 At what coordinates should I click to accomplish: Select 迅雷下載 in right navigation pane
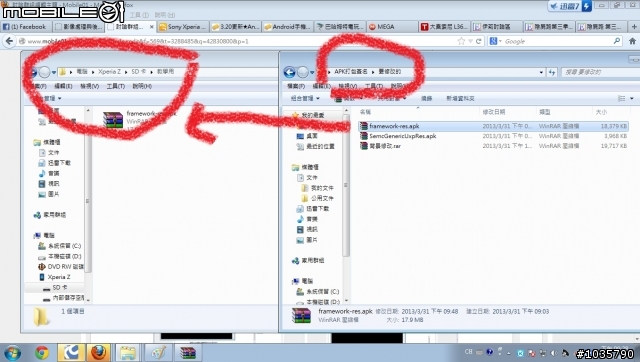(318, 209)
